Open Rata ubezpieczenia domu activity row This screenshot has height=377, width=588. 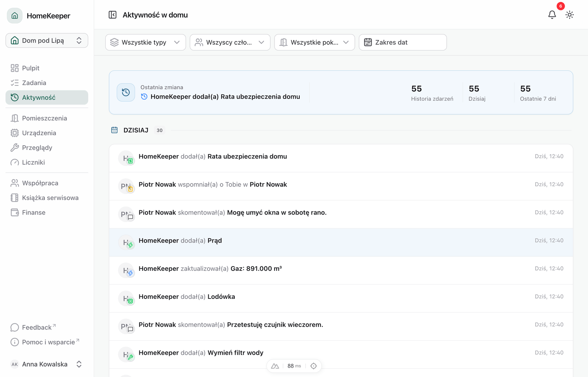coord(341,158)
